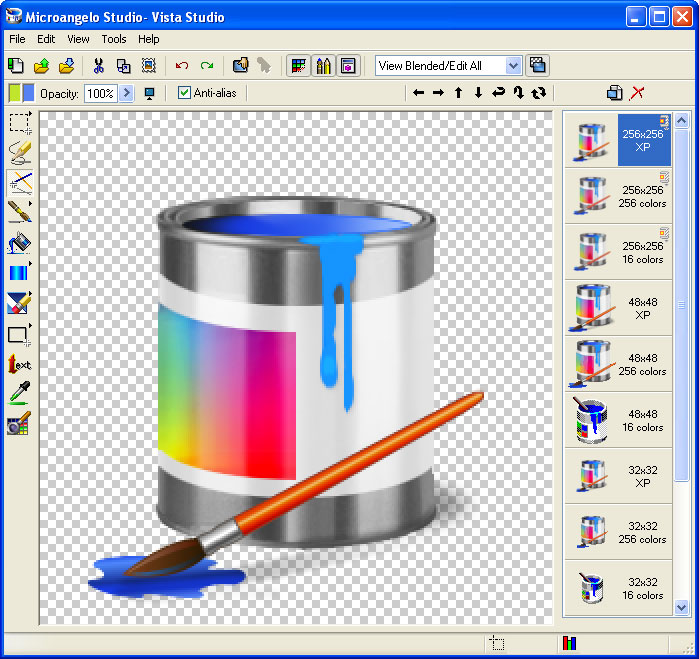This screenshot has height=659, width=699.
Task: Click the red undo arrow
Action: 181,66
